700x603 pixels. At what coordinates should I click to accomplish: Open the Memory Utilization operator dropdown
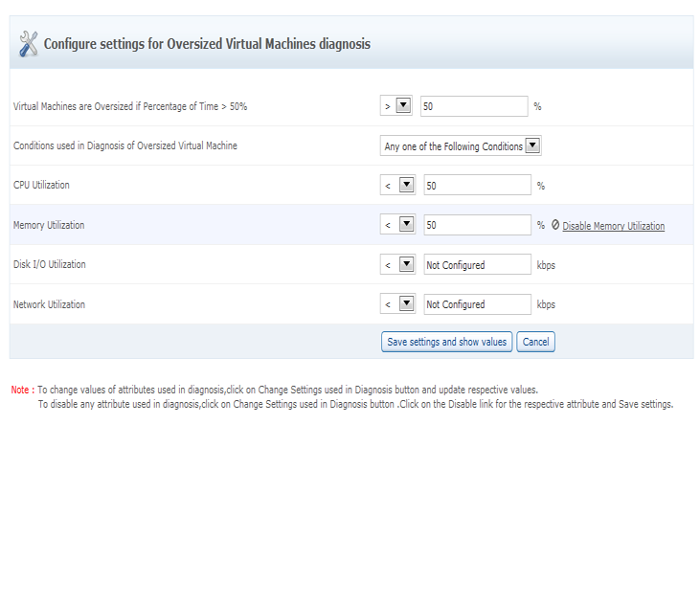[397, 224]
